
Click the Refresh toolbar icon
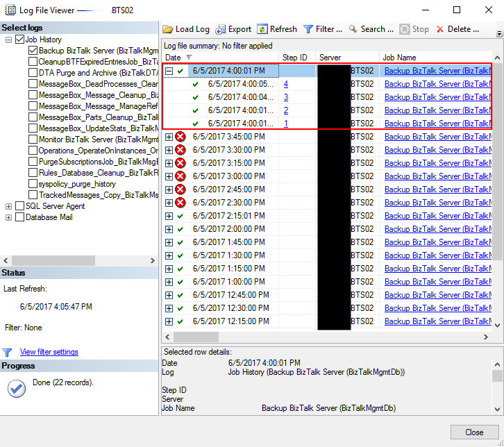[x=262, y=29]
